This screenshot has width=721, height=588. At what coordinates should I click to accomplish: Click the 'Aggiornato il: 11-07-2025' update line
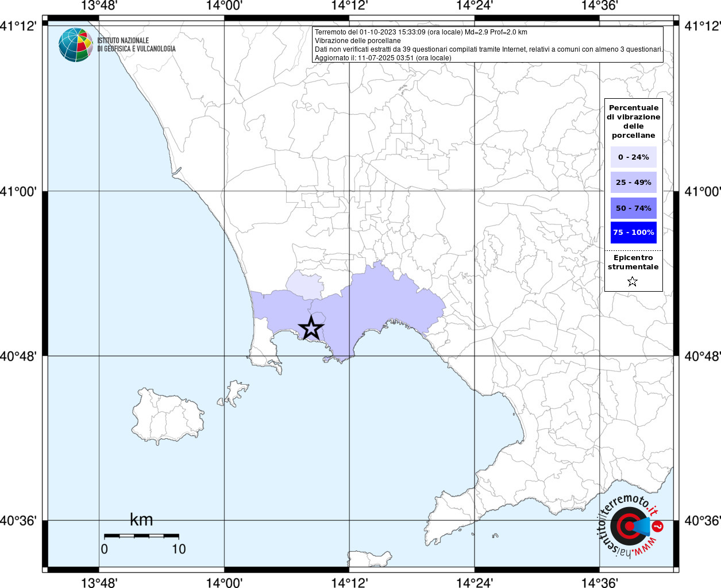[383, 58]
